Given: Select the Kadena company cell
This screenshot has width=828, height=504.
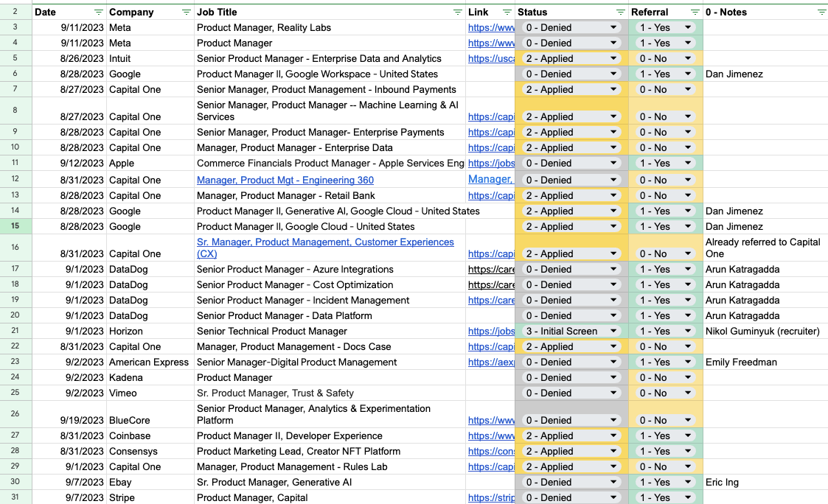Looking at the screenshot, I should [150, 378].
